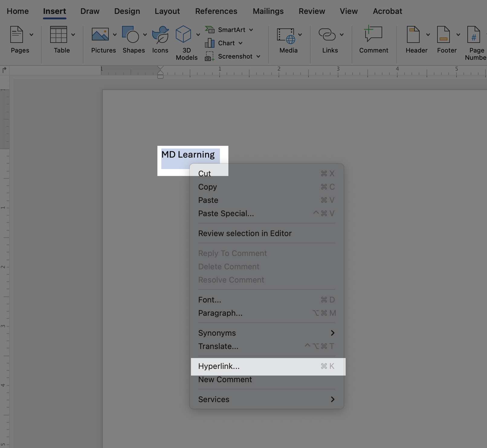This screenshot has height=448, width=487.
Task: Expand the Chart dropdown arrow
Action: 240,43
